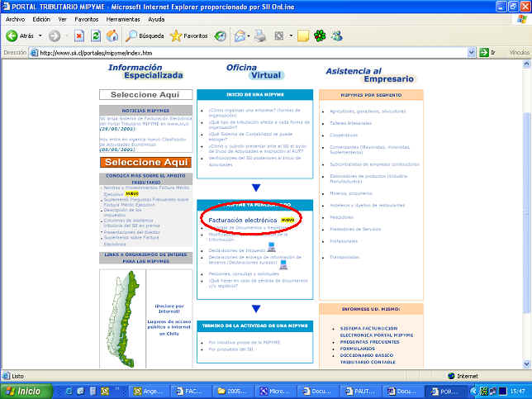Image resolution: width=532 pixels, height=399 pixels.
Task: Open the Home page icon
Action: tap(112, 36)
